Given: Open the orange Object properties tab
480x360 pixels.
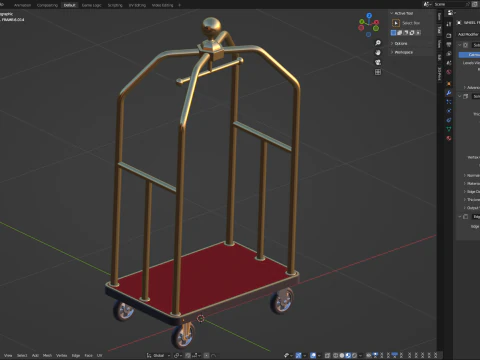Looking at the screenshot, I should (449, 83).
